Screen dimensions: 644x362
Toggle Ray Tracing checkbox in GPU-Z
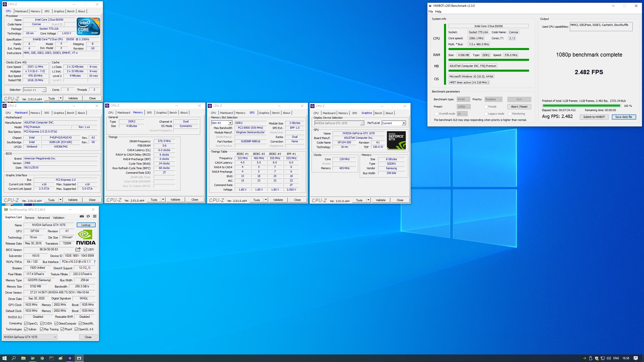click(x=42, y=329)
